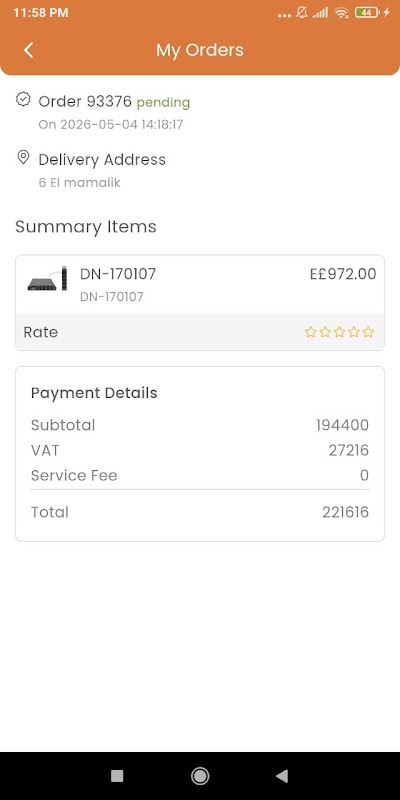Rate the item four stars

[x=354, y=332]
